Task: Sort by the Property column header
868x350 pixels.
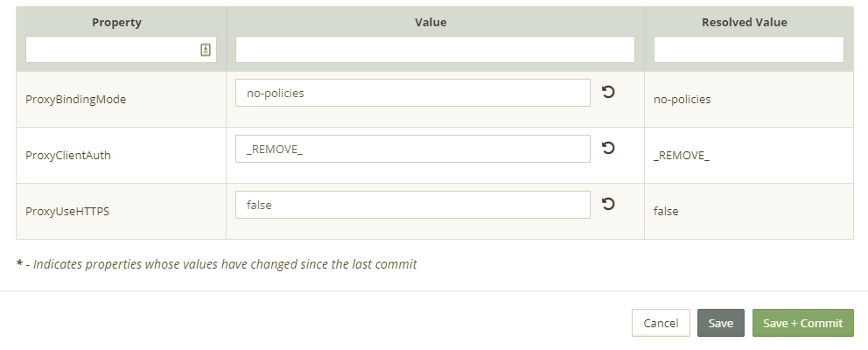Action: point(116,22)
